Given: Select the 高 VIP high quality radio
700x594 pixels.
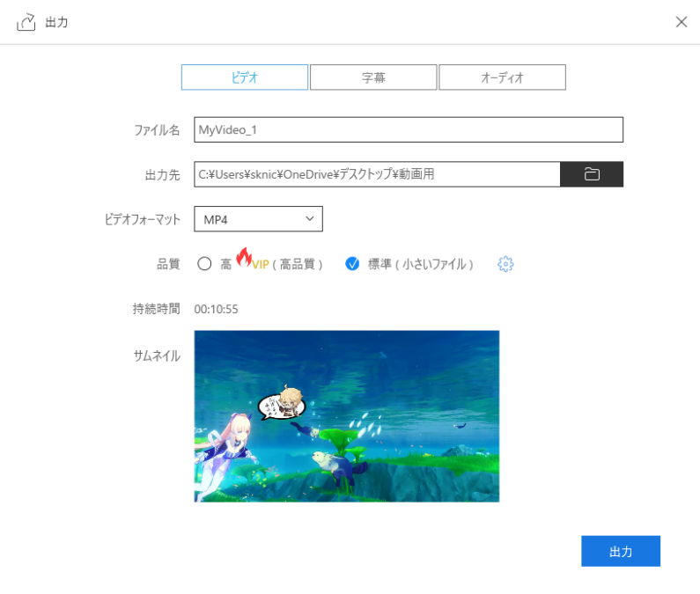Looking at the screenshot, I should [204, 264].
